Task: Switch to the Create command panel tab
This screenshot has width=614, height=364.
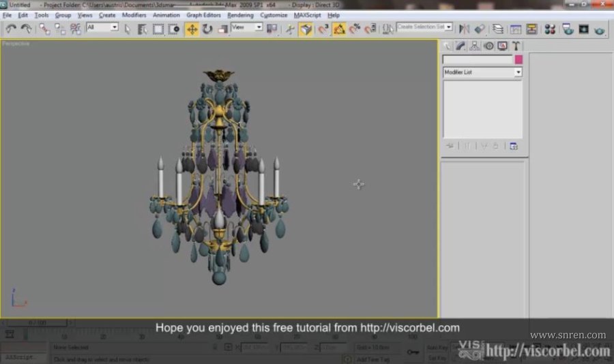Action: (x=446, y=46)
